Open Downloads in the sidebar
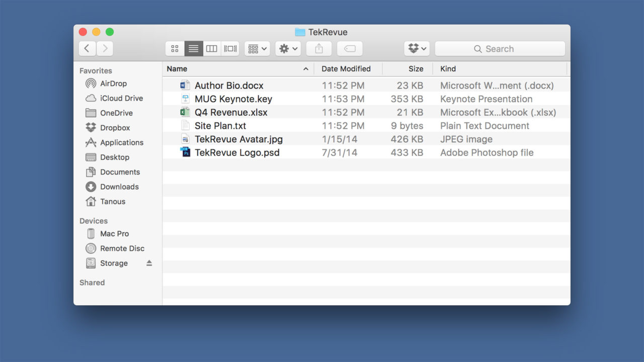 pos(119,187)
